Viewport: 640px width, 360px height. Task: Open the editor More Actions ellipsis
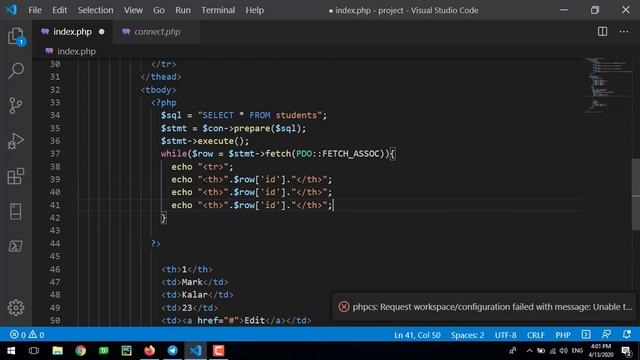click(x=624, y=31)
